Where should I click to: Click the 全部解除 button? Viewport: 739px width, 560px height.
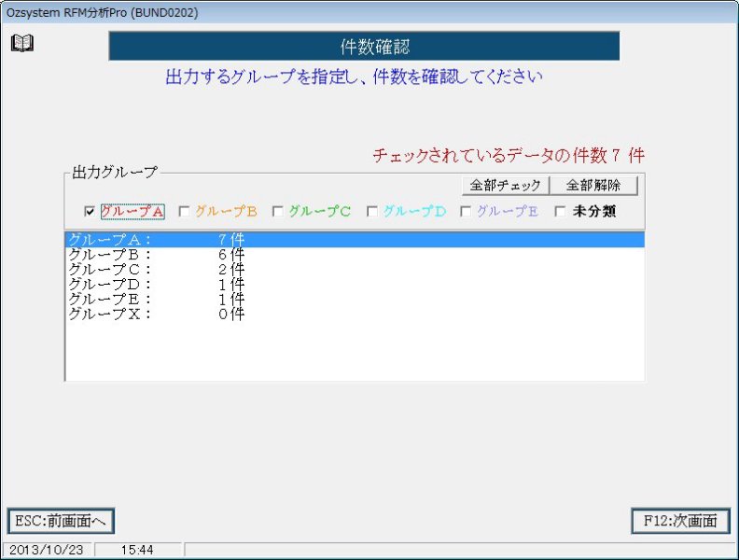(x=593, y=185)
